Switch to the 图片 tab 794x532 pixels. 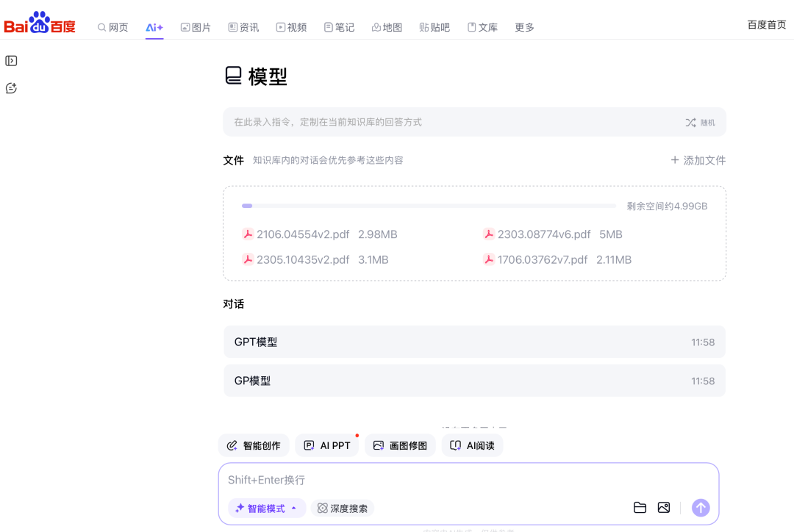[x=196, y=27]
